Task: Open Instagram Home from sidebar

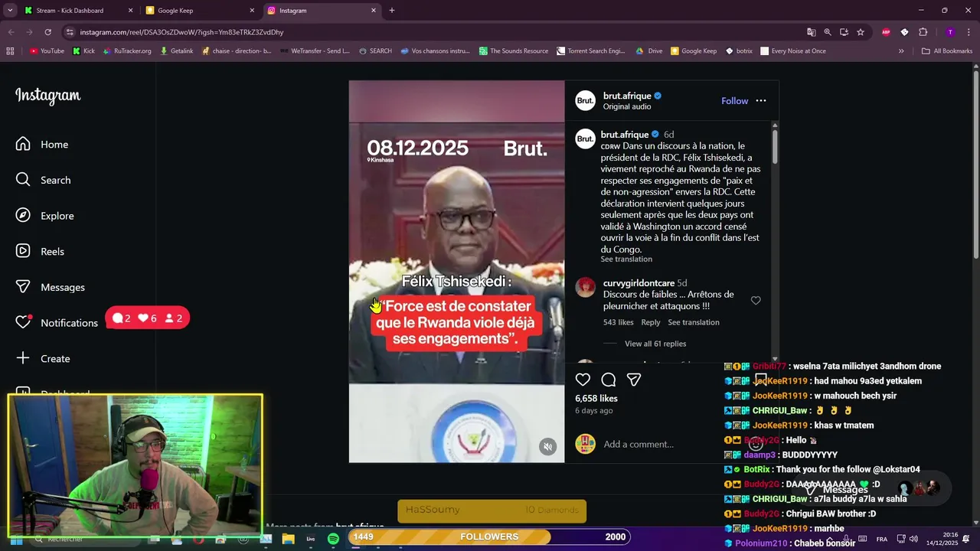Action: pos(42,144)
